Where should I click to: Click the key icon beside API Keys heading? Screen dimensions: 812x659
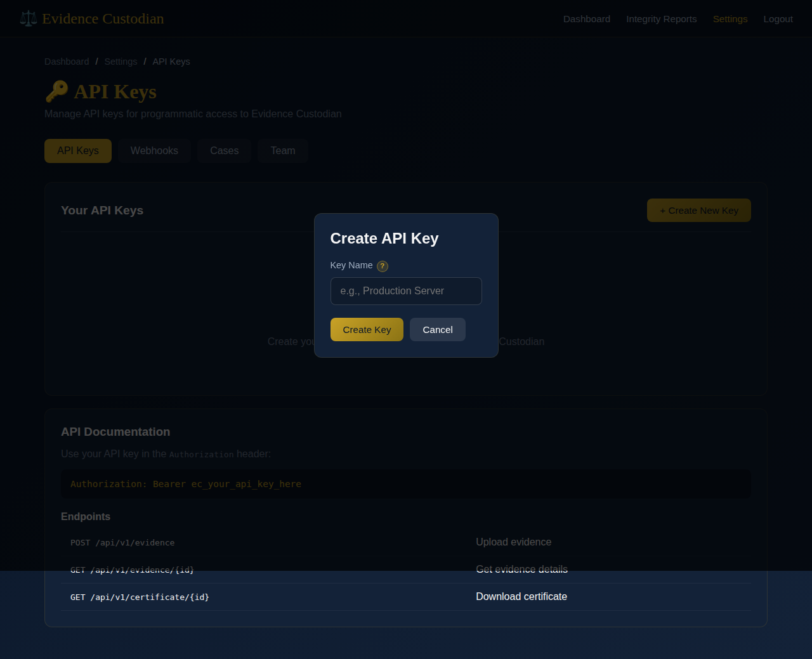coord(56,91)
